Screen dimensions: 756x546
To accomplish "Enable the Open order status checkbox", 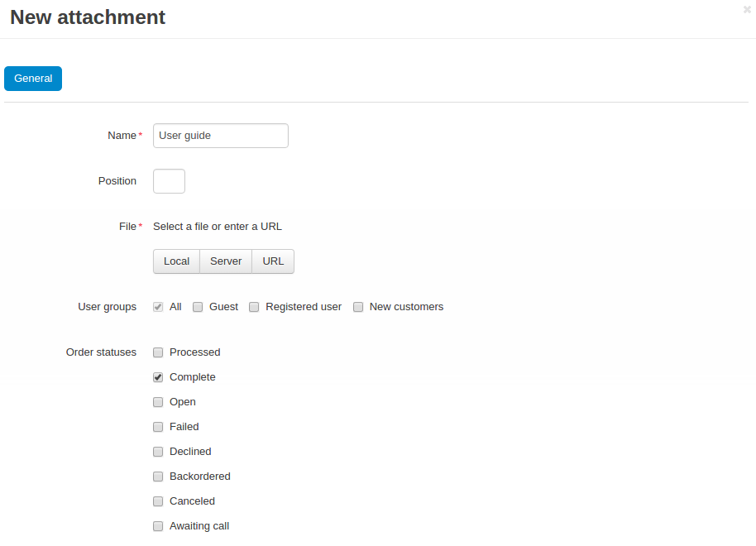I will tap(158, 402).
